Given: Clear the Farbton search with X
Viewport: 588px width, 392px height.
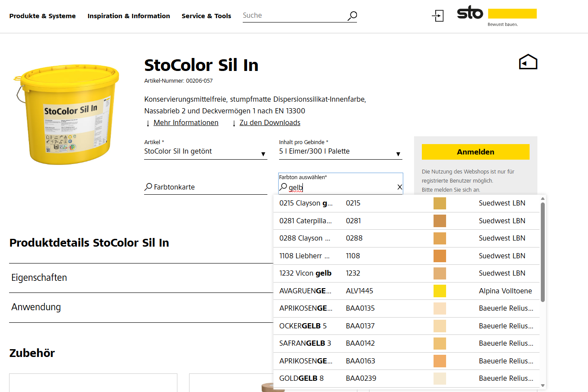Looking at the screenshot, I should pyautogui.click(x=399, y=187).
